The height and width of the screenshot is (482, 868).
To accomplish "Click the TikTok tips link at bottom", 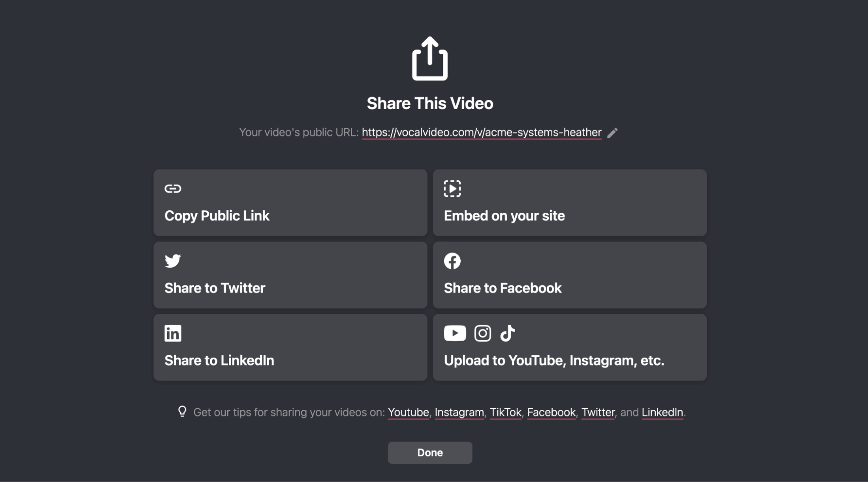I will click(x=505, y=412).
